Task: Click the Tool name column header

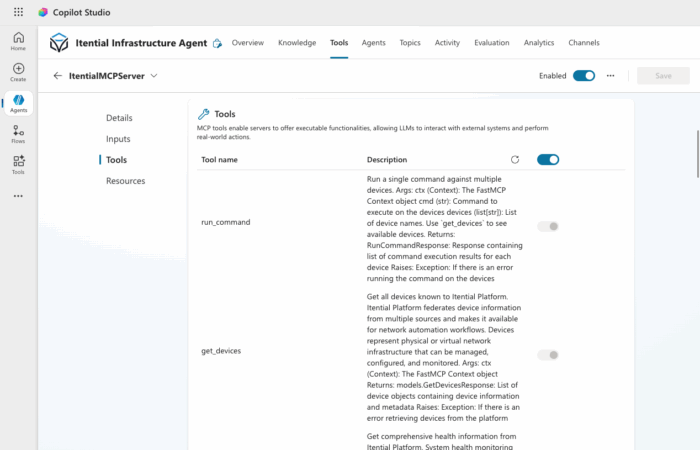Action: (x=219, y=160)
